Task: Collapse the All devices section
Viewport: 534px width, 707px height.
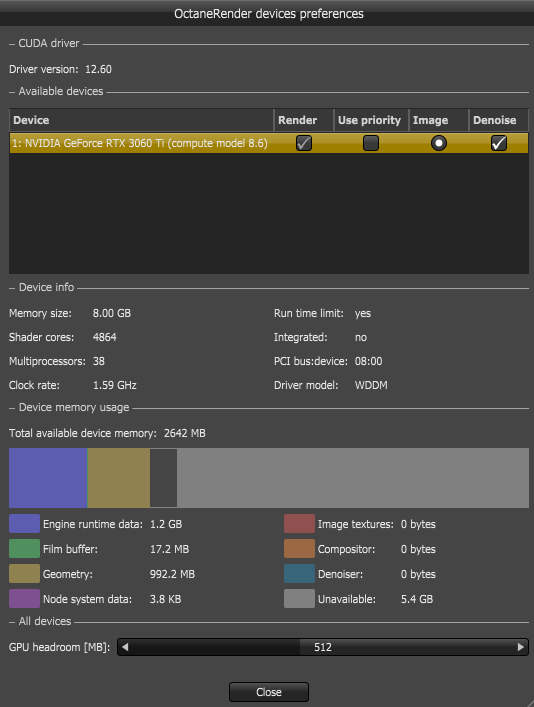Action: point(12,621)
